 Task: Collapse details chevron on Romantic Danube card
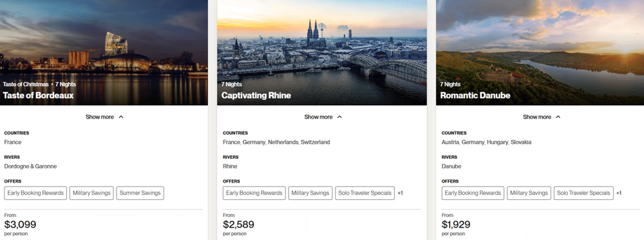pos(558,117)
